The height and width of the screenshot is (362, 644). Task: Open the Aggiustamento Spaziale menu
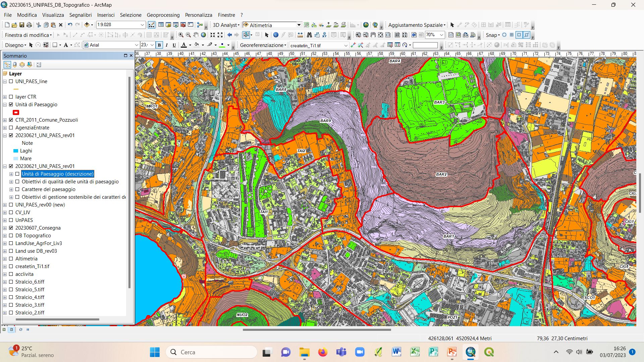click(x=417, y=25)
